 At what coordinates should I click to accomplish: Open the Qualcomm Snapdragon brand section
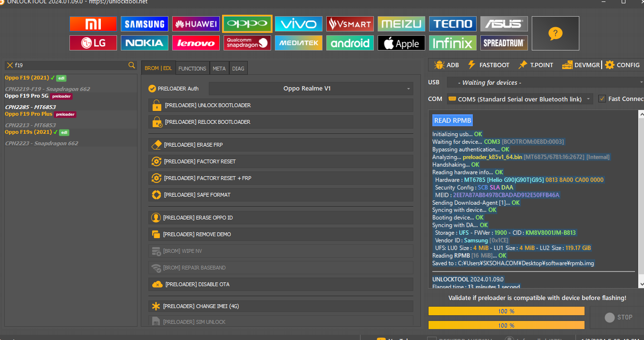click(247, 43)
